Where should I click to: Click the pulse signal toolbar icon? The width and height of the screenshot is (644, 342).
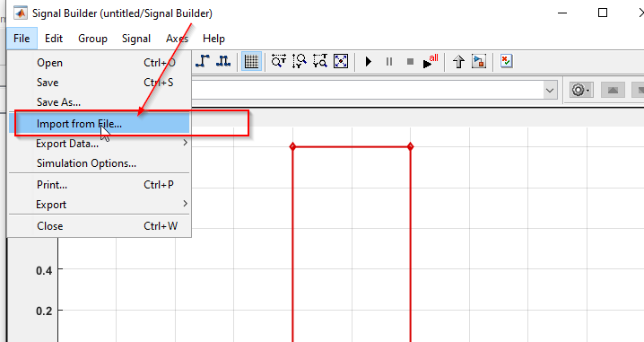pyautogui.click(x=223, y=61)
